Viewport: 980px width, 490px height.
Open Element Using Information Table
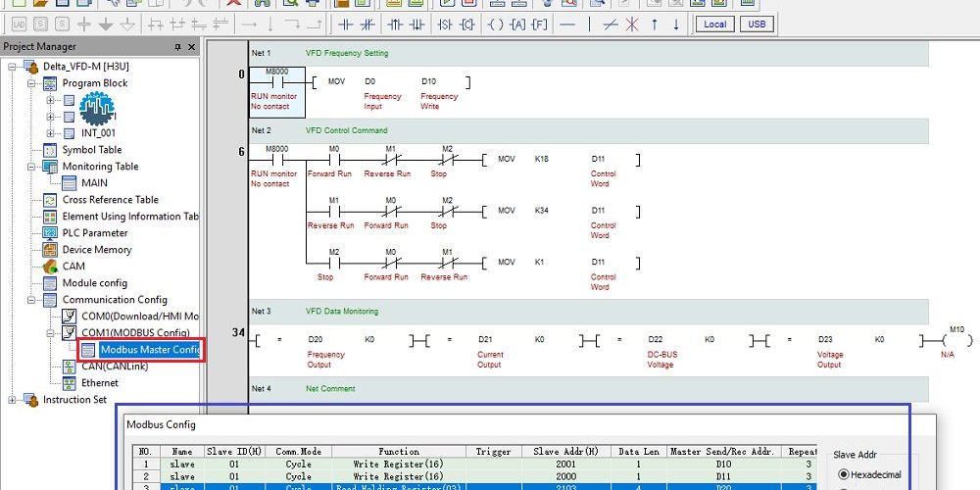130,217
